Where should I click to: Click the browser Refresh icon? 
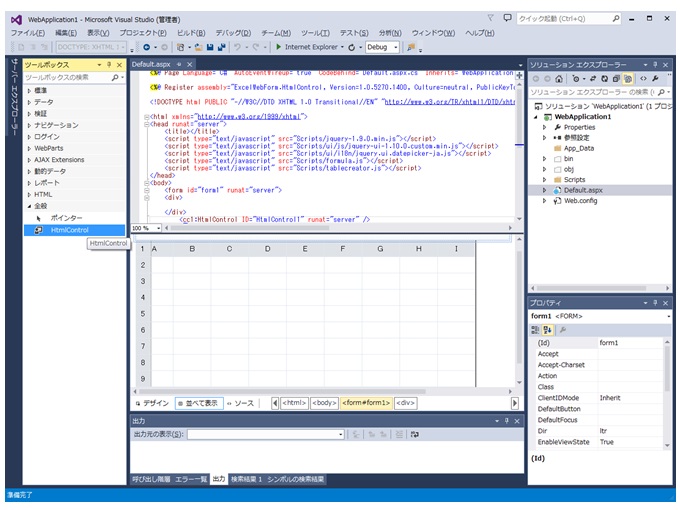pyautogui.click(x=352, y=47)
